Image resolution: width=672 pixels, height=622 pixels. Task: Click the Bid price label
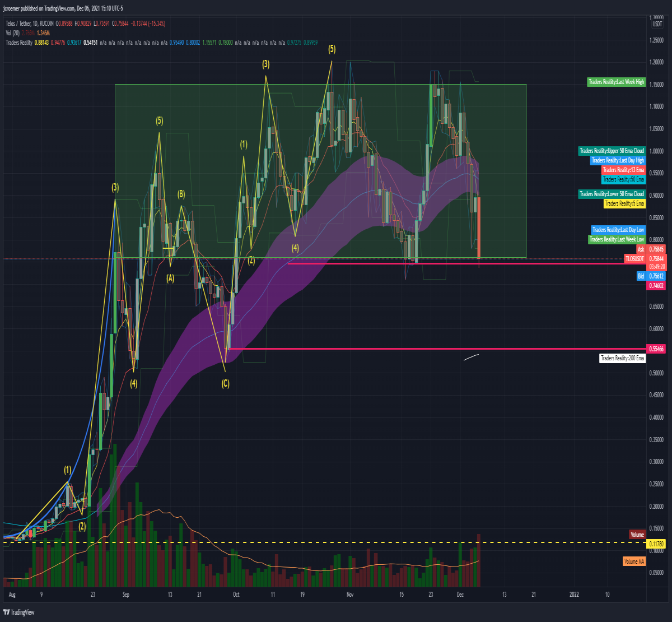click(x=641, y=276)
